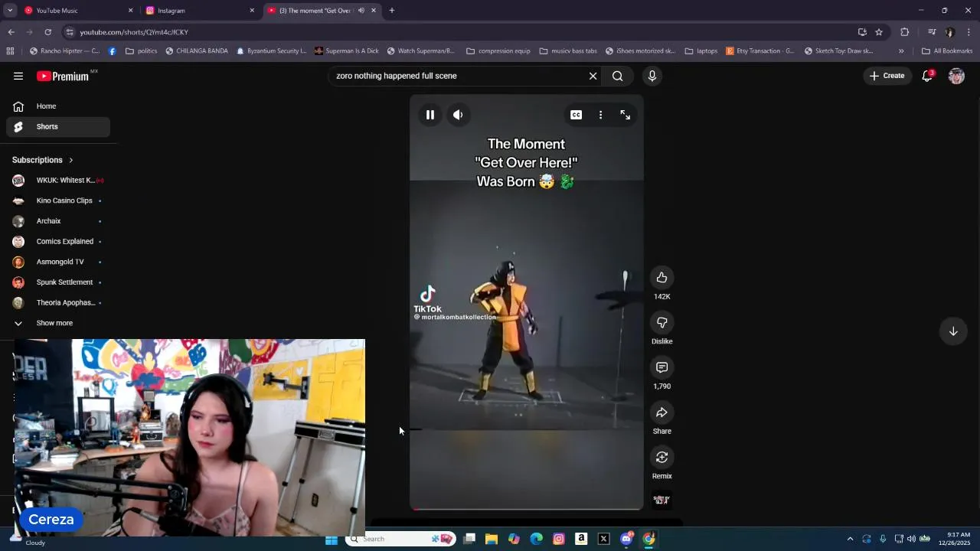Expand Show more subscriptions
The width and height of the screenshot is (980, 551).
58,323
